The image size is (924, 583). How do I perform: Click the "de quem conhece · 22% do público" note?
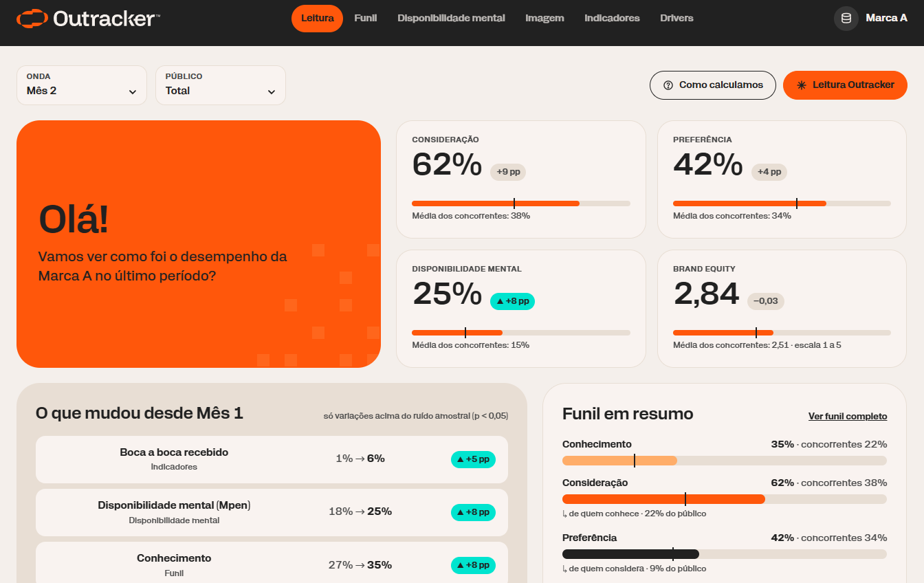click(x=635, y=514)
